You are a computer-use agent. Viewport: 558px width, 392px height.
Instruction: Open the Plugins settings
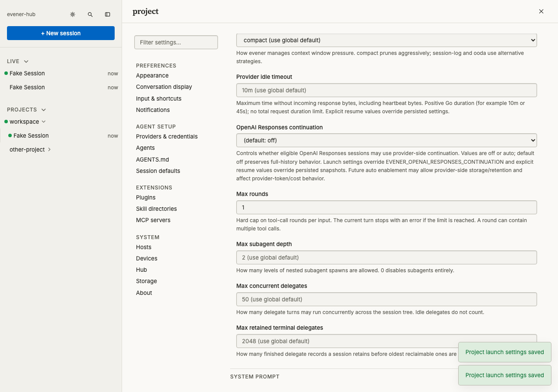pos(146,197)
